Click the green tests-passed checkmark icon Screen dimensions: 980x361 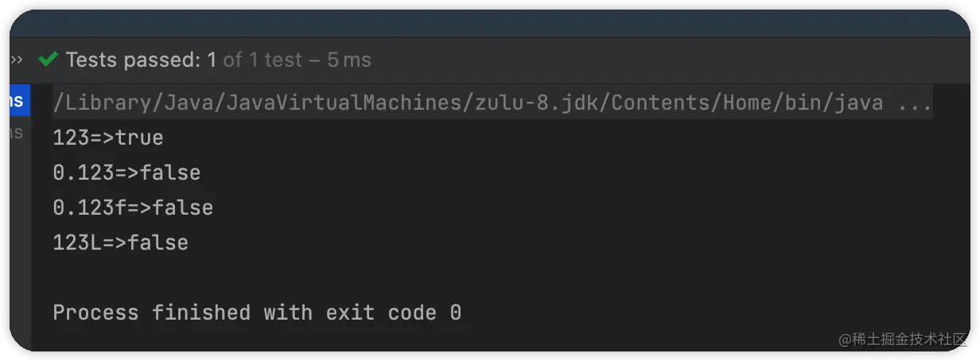pyautogui.click(x=48, y=60)
